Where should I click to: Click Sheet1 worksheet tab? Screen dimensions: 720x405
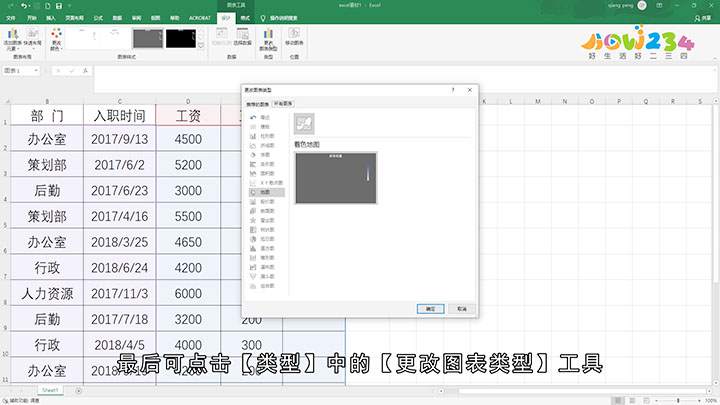50,390
